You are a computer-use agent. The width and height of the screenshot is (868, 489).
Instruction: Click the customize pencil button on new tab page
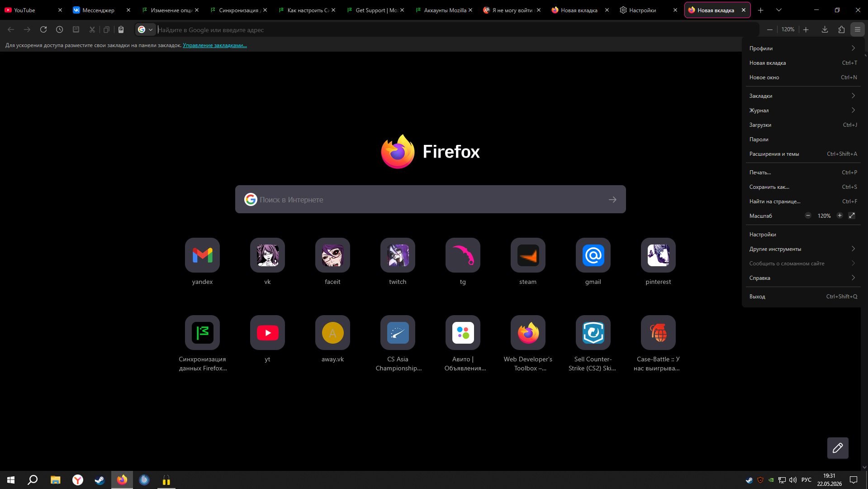(838, 448)
